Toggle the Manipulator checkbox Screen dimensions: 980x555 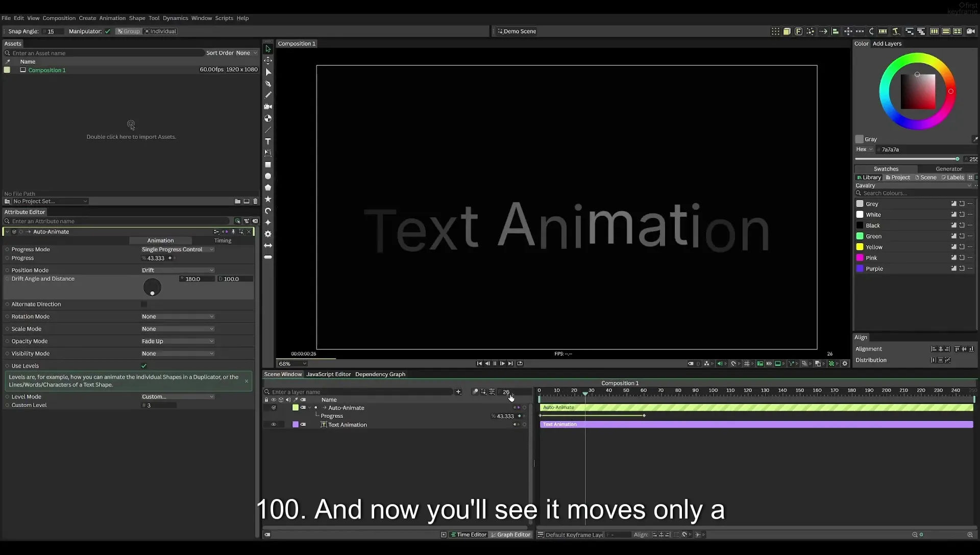(x=108, y=31)
